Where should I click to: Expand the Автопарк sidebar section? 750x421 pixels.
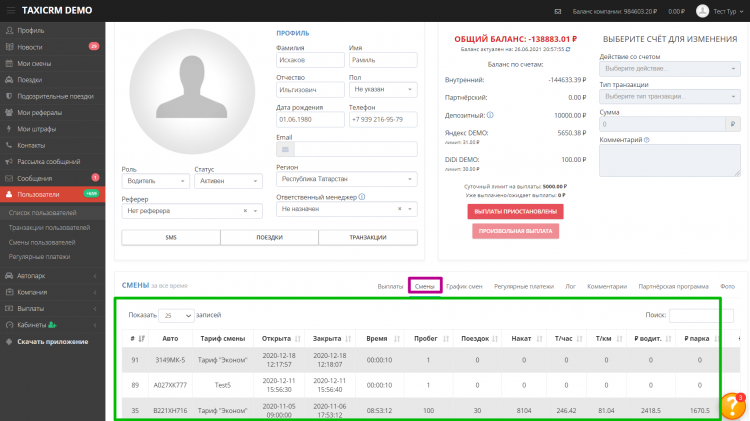52,275
